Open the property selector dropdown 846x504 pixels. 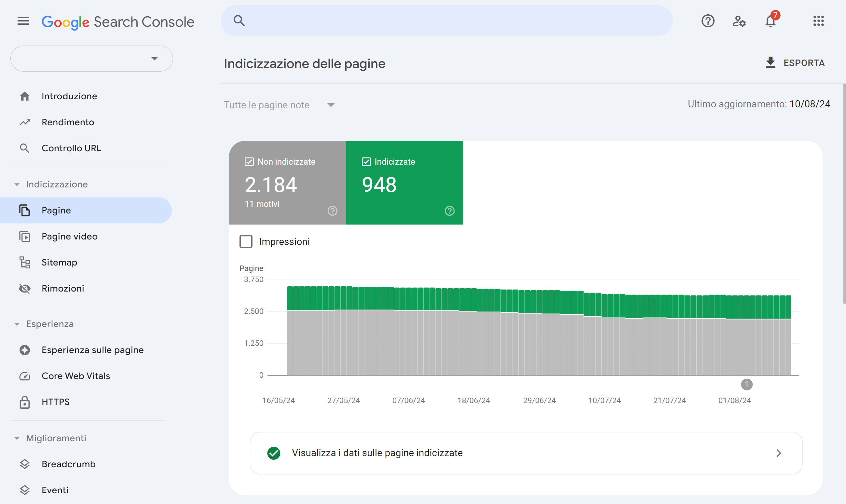92,59
